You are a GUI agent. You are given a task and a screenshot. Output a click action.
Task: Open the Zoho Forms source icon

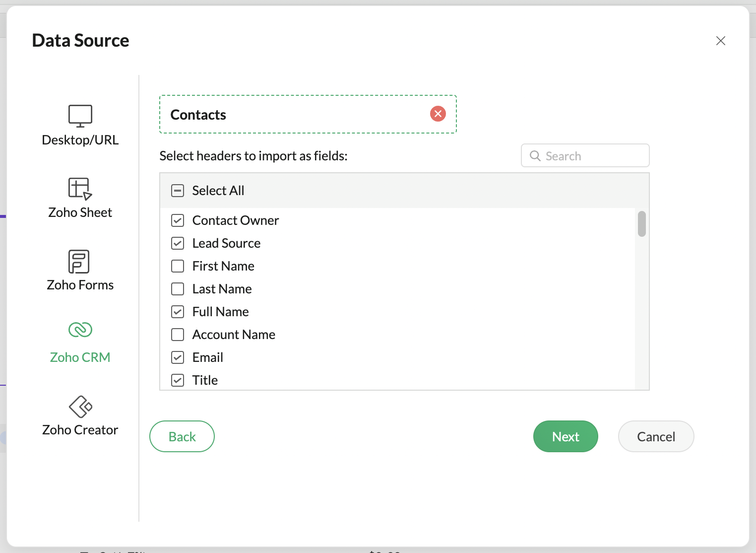(x=79, y=262)
